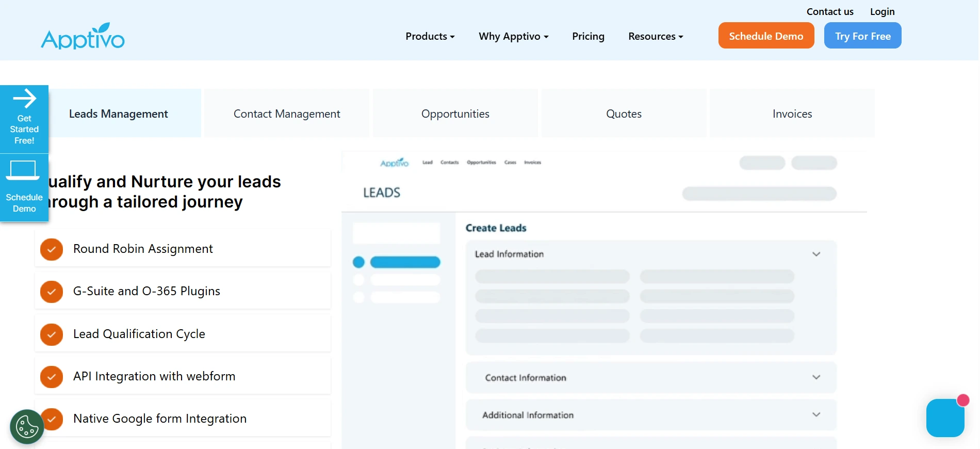
Task: Click the orange Schedule Demo button
Action: [x=766, y=36]
